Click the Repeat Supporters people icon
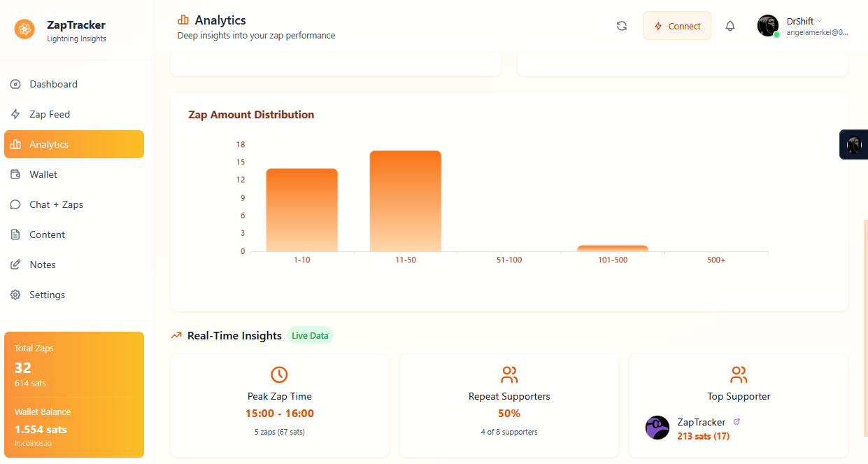 509,374
